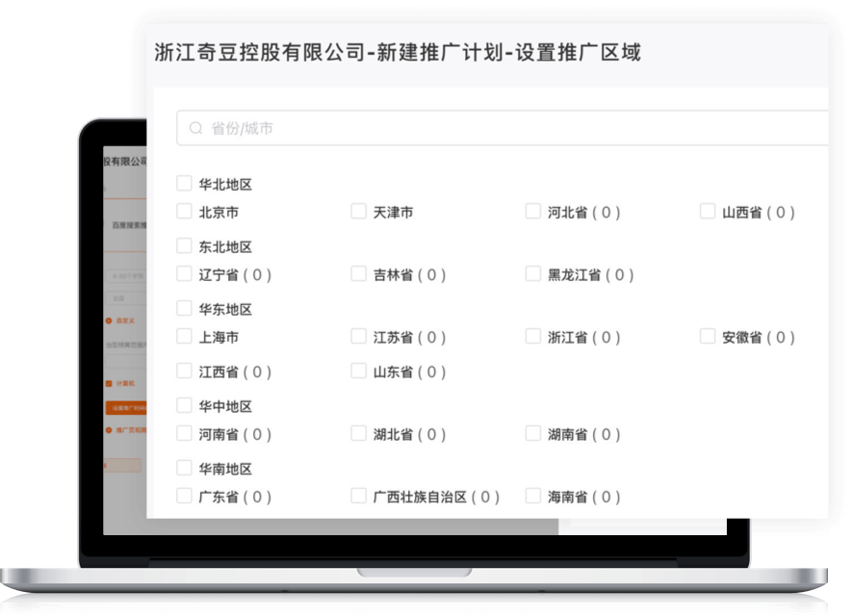
Task: Enable the 湖北省 checkbox
Action: point(358,433)
